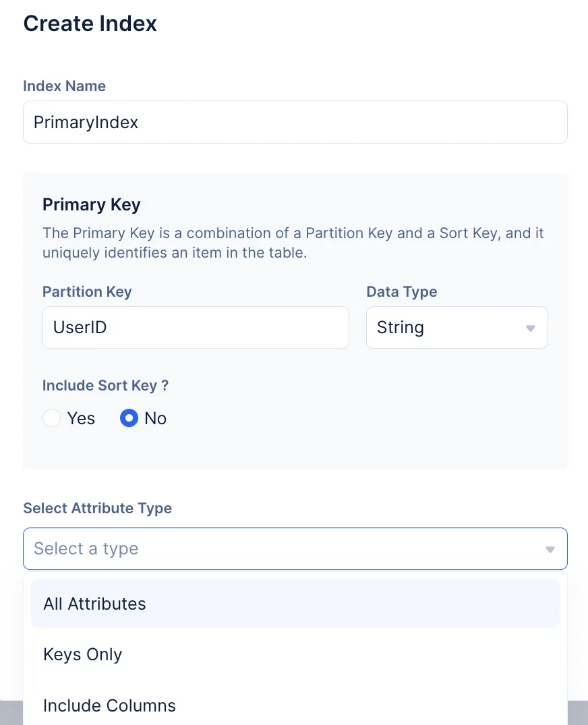This screenshot has height=725, width=588.
Task: Click the 'Data Type' label
Action: point(401,292)
